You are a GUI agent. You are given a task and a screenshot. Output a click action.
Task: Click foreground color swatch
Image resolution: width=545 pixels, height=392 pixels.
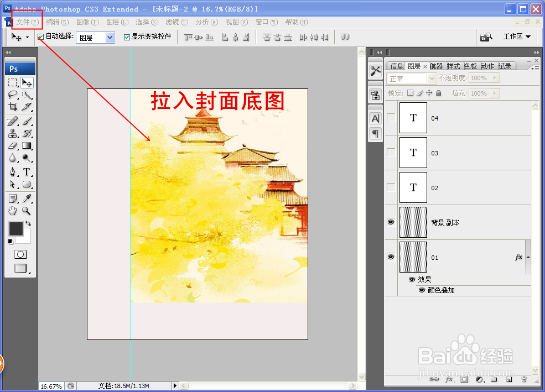point(15,229)
